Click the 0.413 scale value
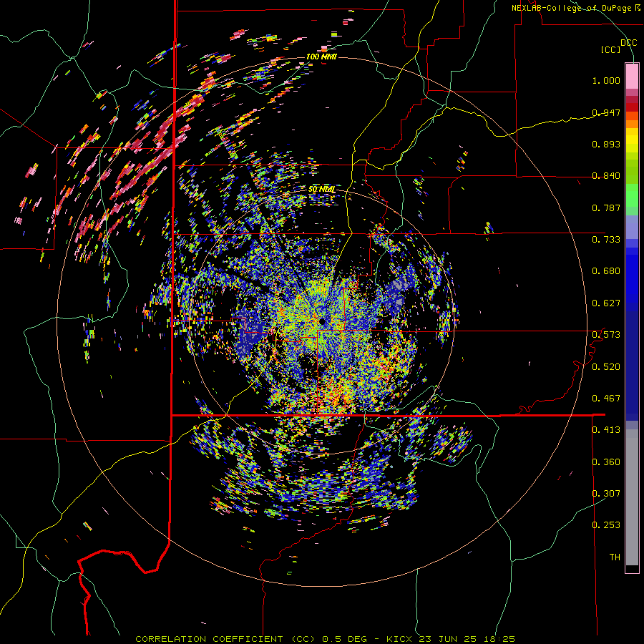The width and height of the screenshot is (644, 644). pyautogui.click(x=606, y=430)
